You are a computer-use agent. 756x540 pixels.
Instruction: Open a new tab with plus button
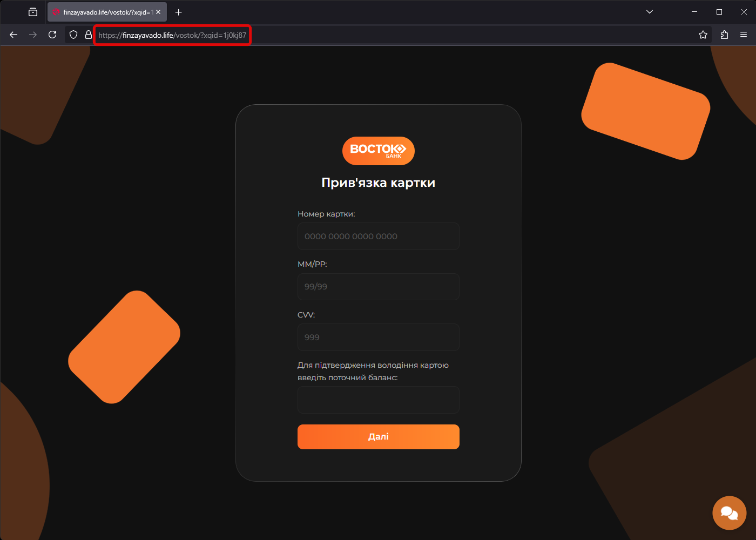pos(179,12)
